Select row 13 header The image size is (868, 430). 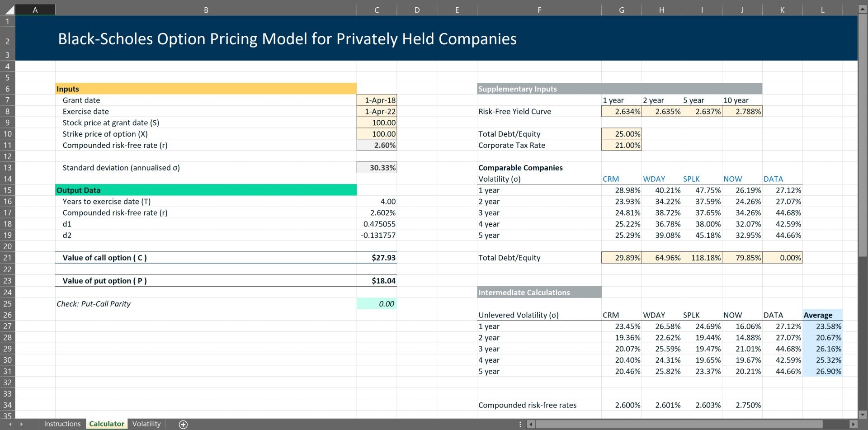click(x=8, y=168)
